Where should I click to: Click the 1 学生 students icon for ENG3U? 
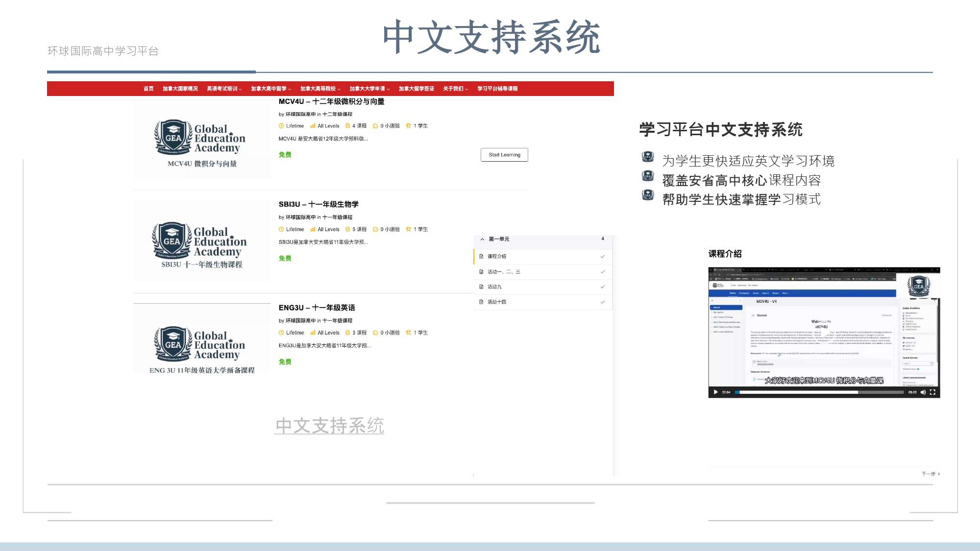point(409,333)
